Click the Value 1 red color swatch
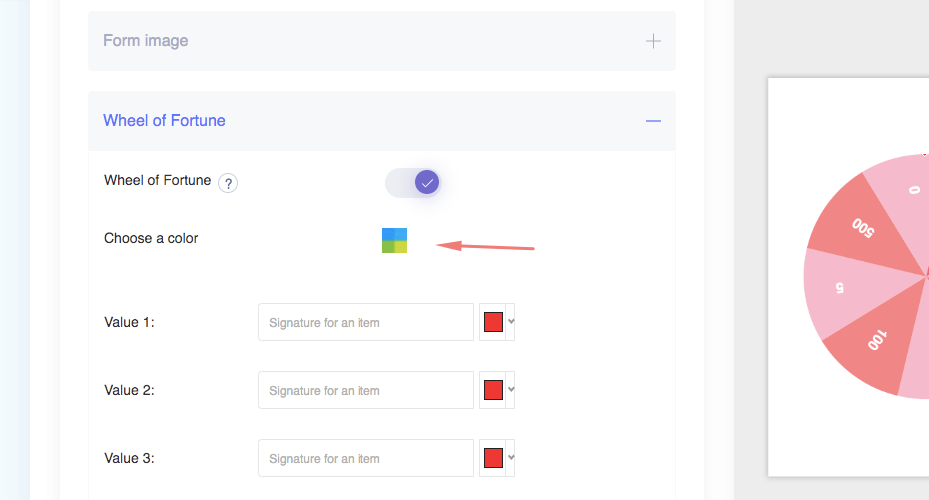Image resolution: width=929 pixels, height=500 pixels. tap(493, 322)
